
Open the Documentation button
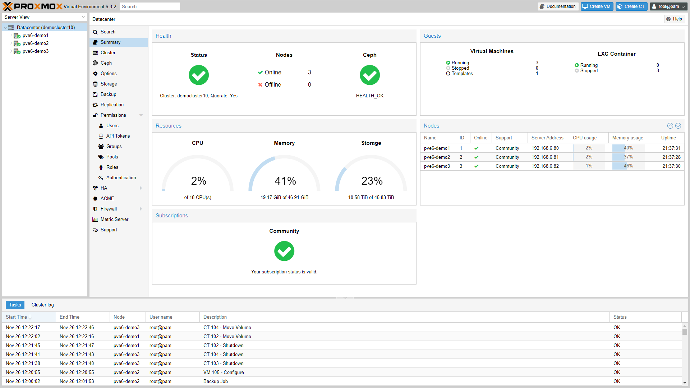pos(558,7)
